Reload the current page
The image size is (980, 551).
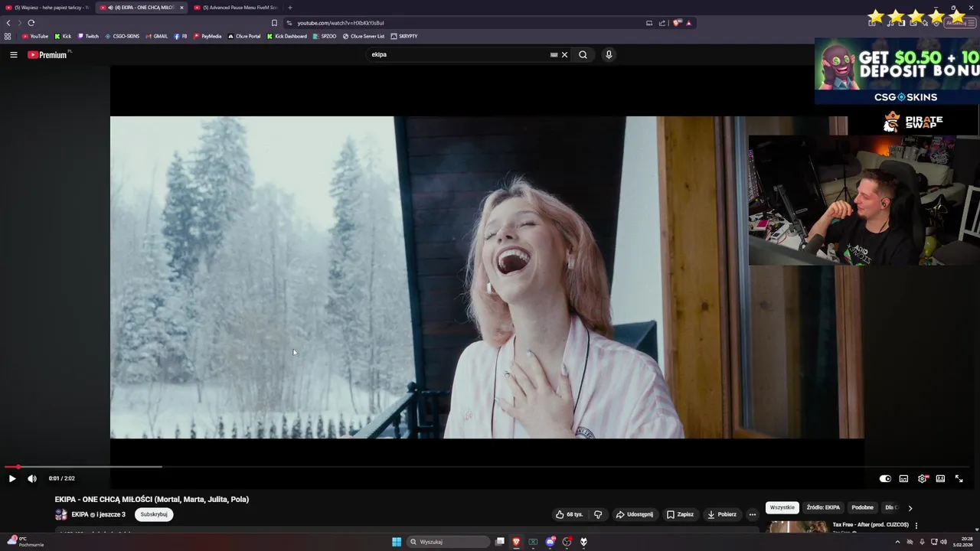[31, 23]
